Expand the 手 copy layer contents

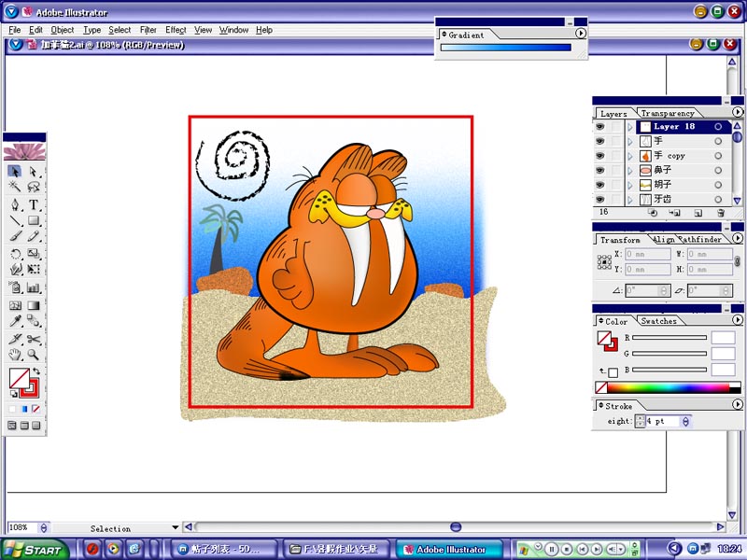click(630, 156)
